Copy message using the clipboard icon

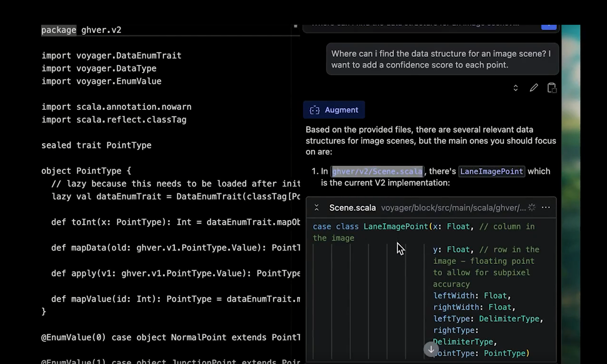(552, 88)
